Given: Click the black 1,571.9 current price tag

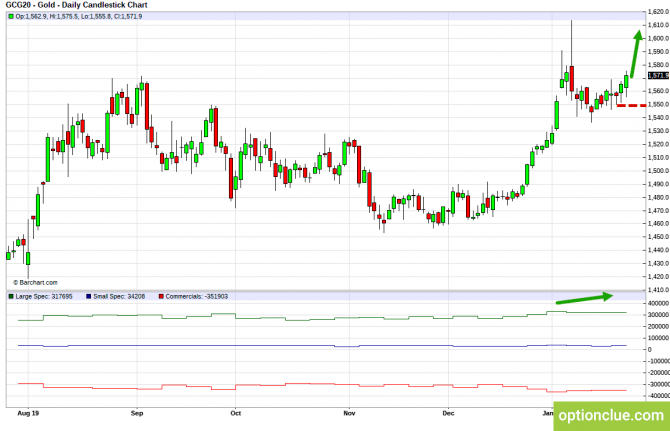Looking at the screenshot, I should click(x=658, y=76).
